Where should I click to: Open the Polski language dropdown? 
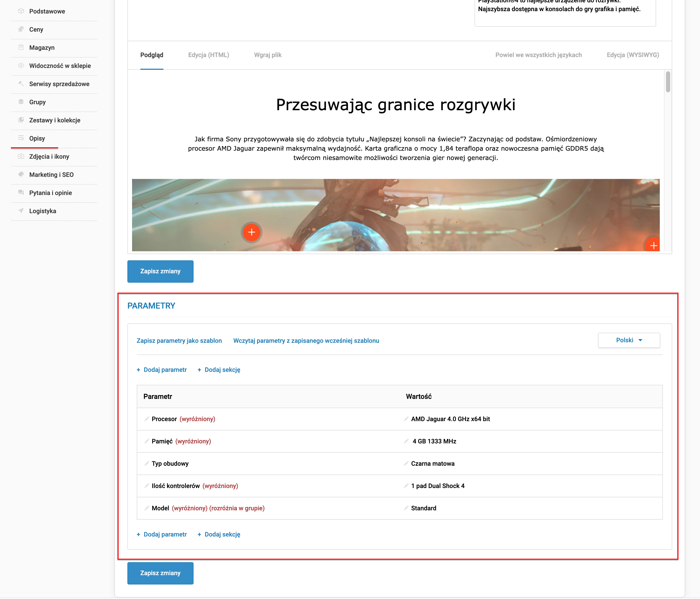629,340
